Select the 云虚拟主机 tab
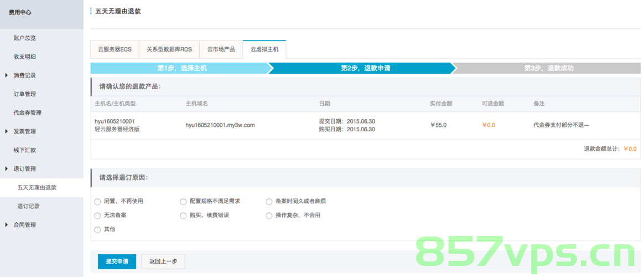Viewport: 644px width, 277px height. click(x=264, y=49)
